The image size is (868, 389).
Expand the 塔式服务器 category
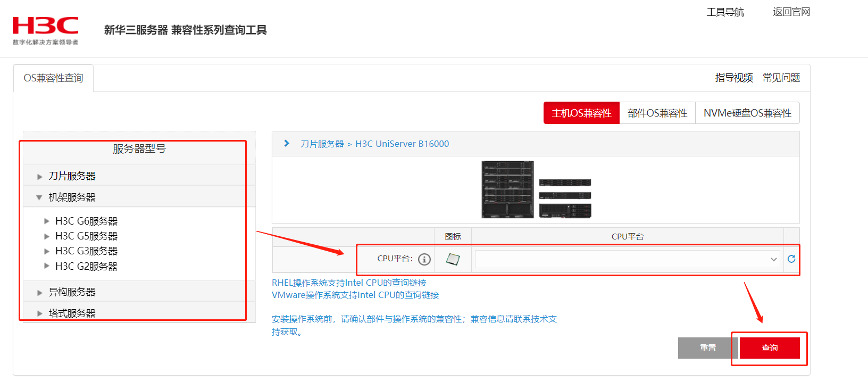click(x=39, y=313)
